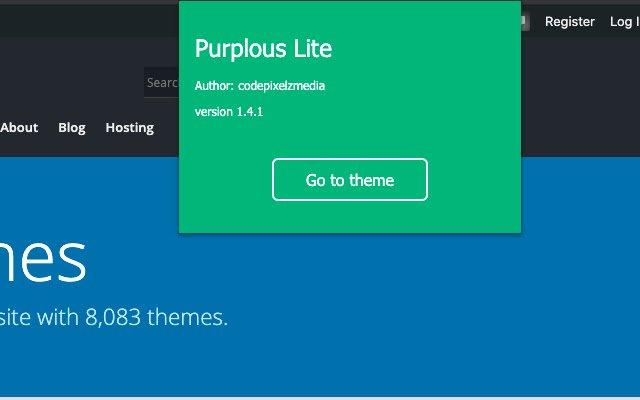
Task: Focus the Search input field
Action: tap(162, 82)
